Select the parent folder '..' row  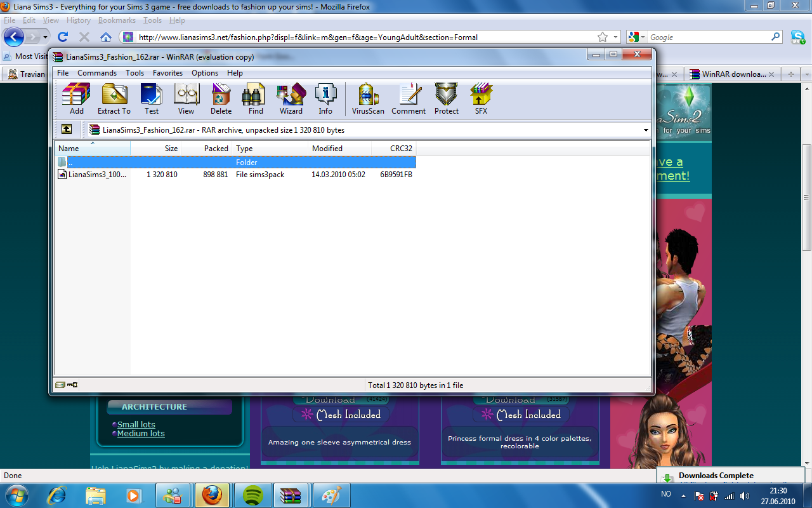(235, 162)
